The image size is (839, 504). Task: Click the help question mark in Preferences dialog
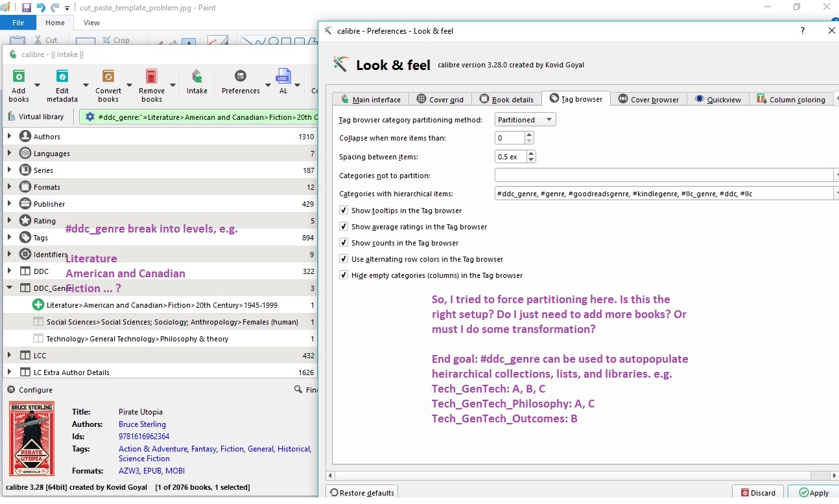coord(803,30)
